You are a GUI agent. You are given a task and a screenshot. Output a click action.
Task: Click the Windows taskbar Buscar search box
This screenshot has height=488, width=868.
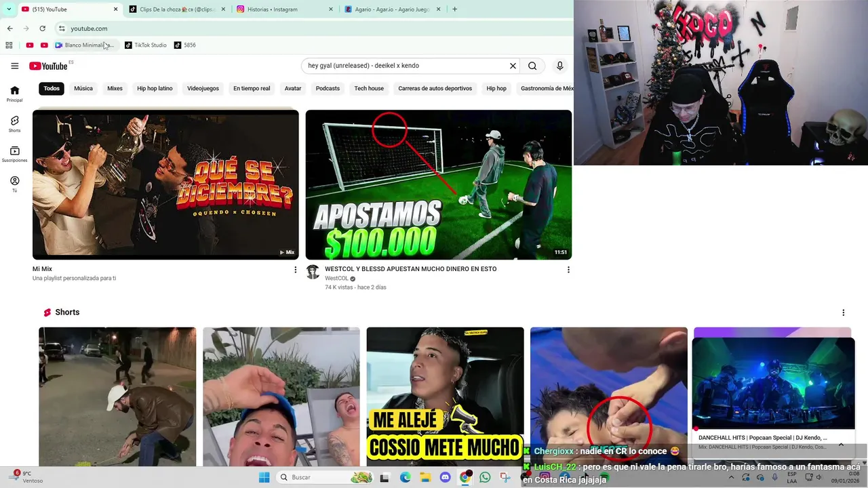tap(325, 477)
